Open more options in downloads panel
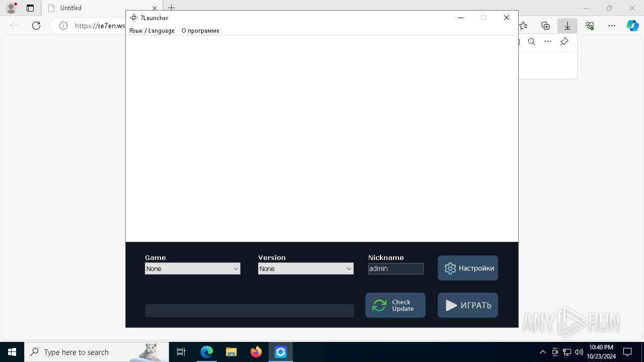 (548, 42)
